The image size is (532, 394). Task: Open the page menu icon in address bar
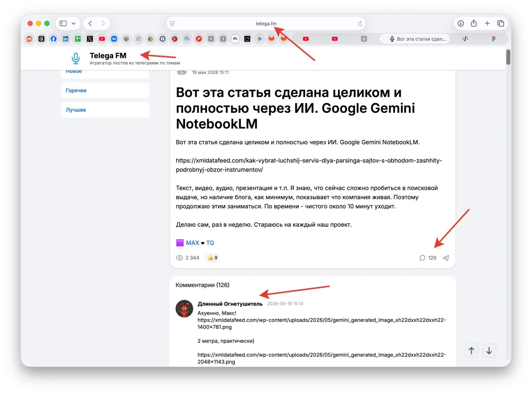coord(172,23)
